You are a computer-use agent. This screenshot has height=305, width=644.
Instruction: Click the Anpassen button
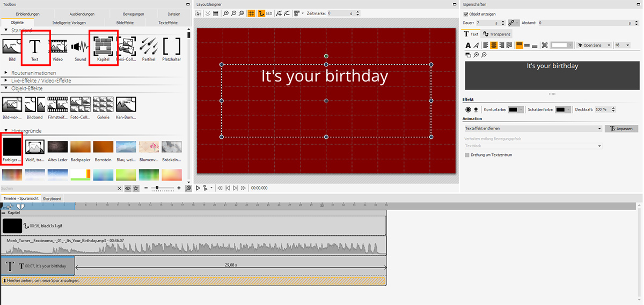[621, 129]
